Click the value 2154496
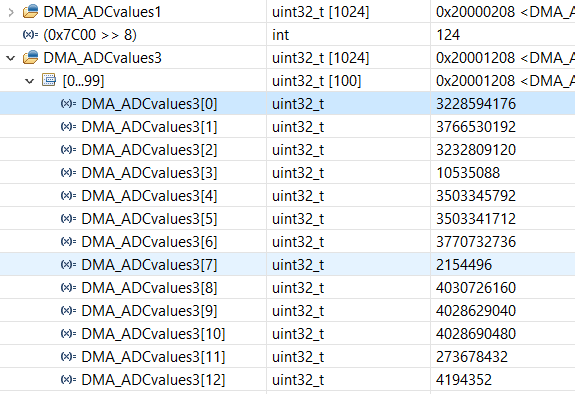 [464, 265]
